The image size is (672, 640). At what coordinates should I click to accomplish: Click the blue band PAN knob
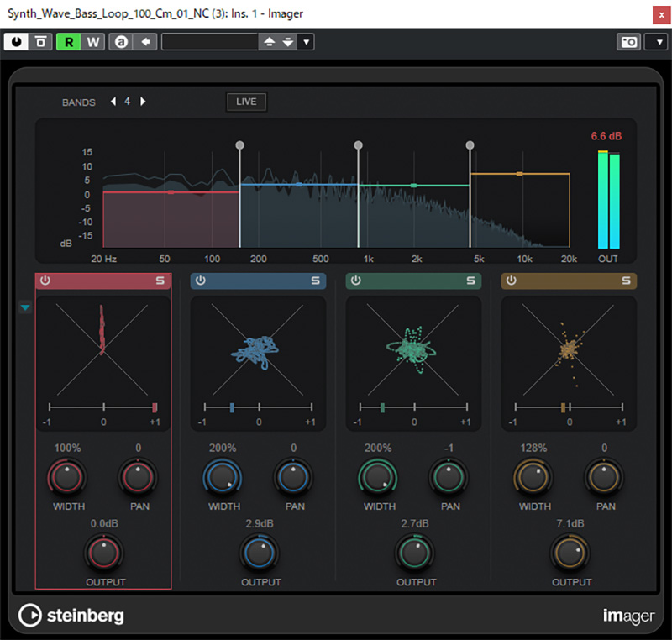click(293, 477)
